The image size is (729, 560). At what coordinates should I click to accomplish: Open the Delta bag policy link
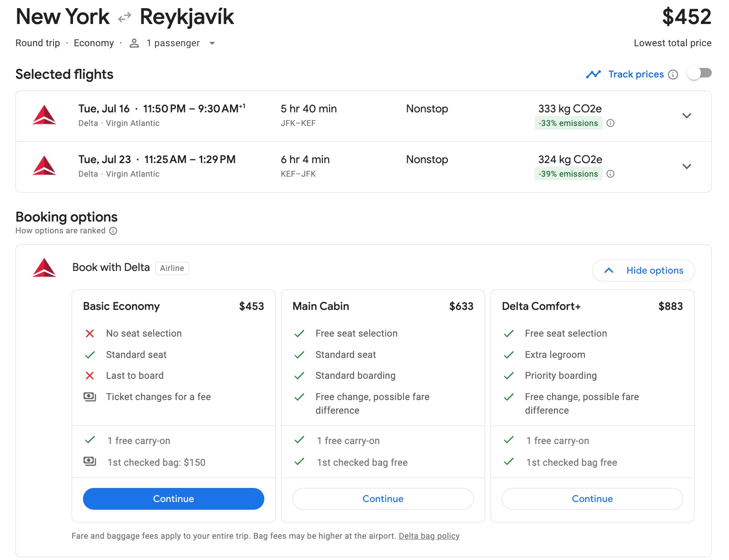[x=429, y=536]
